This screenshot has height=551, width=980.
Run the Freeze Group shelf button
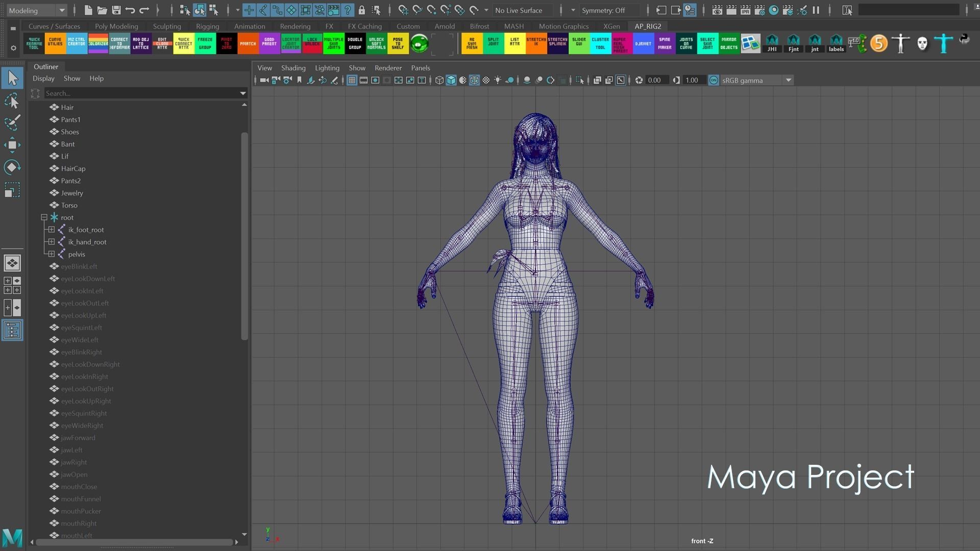pos(205,43)
